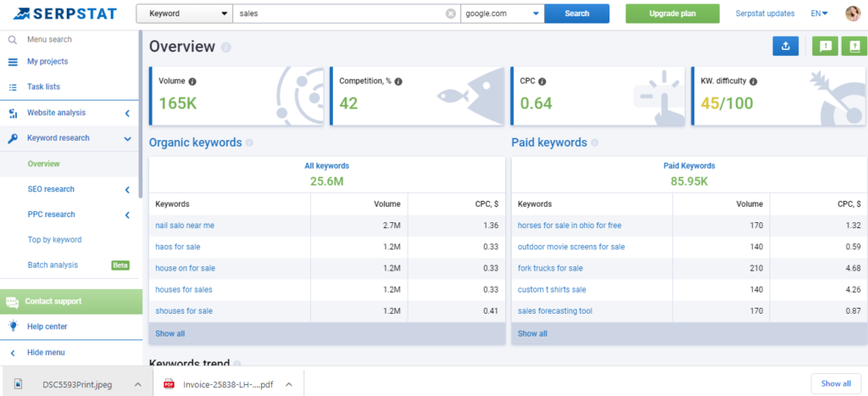Open My projects in sidebar
This screenshot has height=396, width=868.
pyautogui.click(x=47, y=62)
